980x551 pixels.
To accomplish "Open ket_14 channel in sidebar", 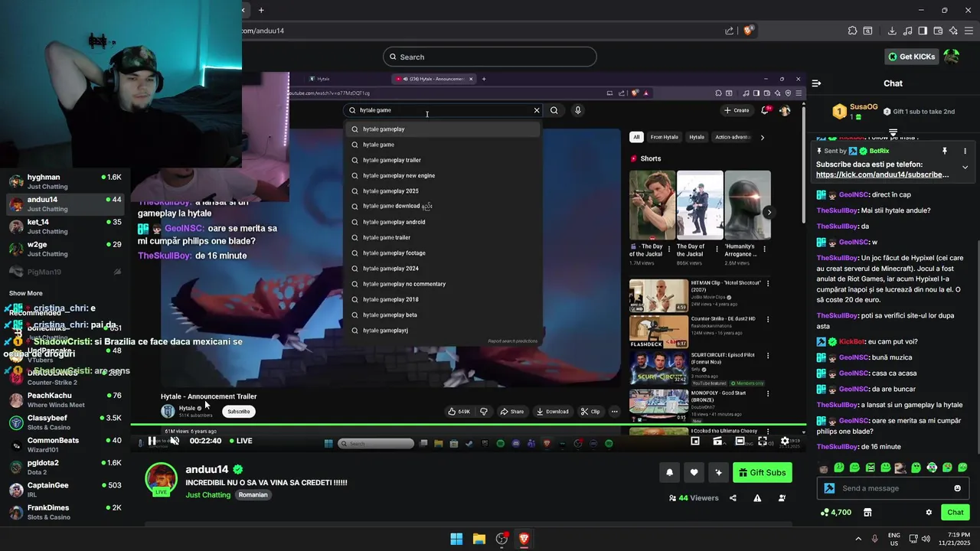I will pos(65,227).
